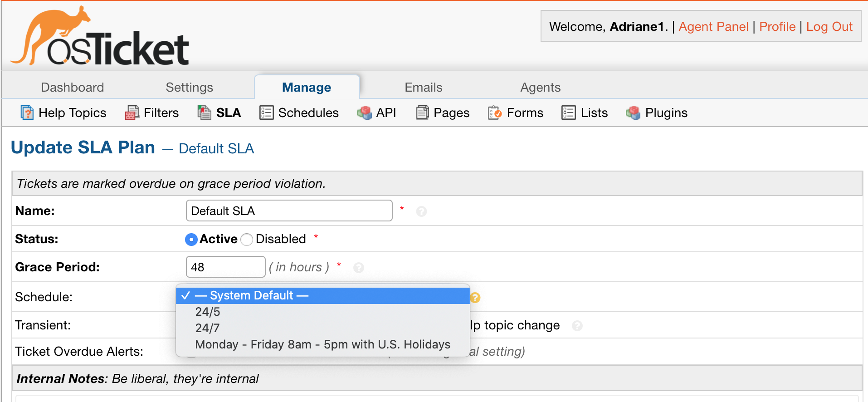The image size is (868, 402).
Task: Choose 24/7 from the Schedule dropdown
Action: coord(207,328)
